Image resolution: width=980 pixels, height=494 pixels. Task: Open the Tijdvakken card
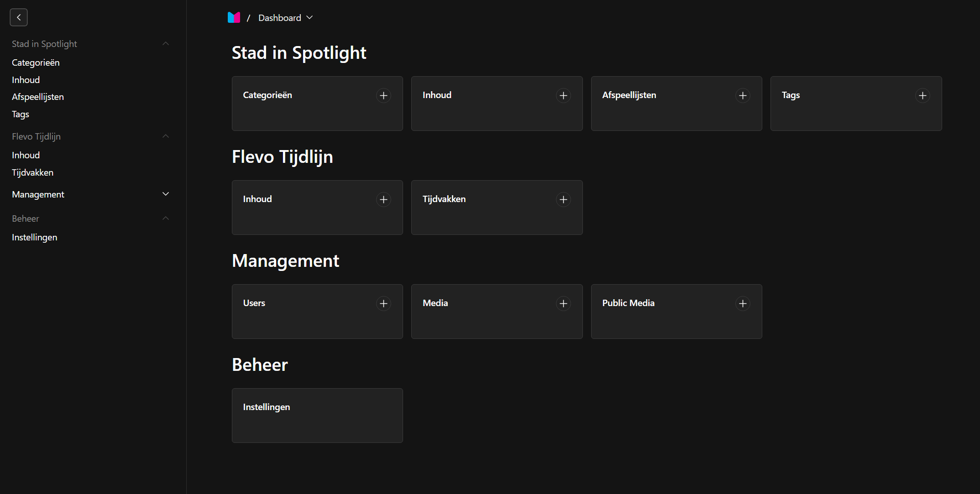click(x=497, y=208)
